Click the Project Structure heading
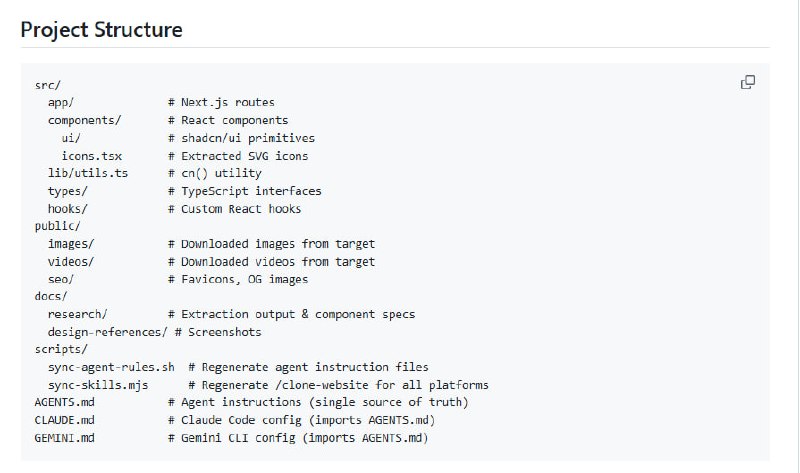Image resolution: width=800 pixels, height=473 pixels. point(102,30)
